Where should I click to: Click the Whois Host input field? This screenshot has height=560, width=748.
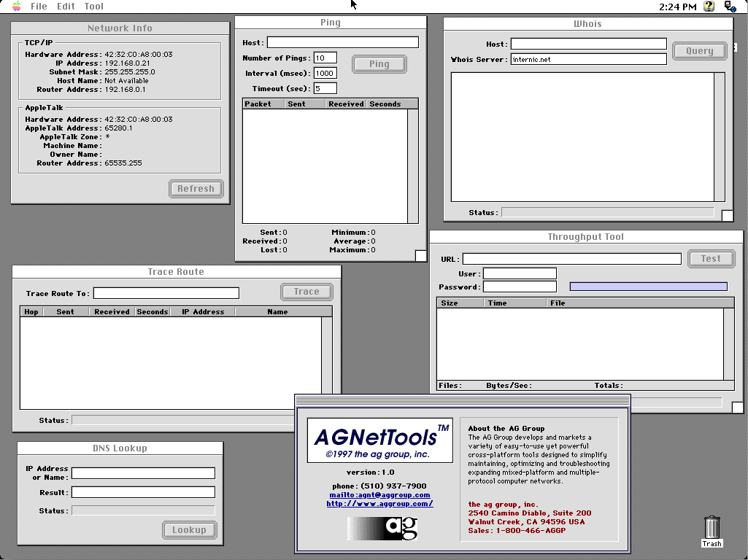tap(589, 44)
